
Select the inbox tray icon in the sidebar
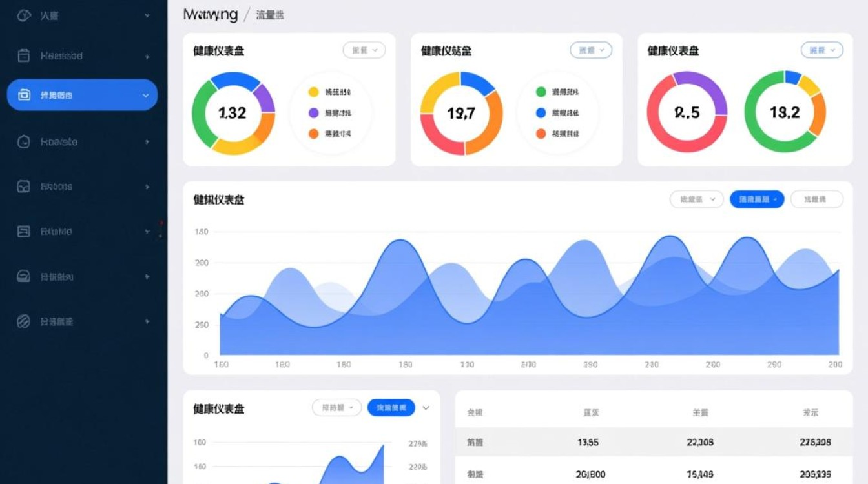coord(23,187)
